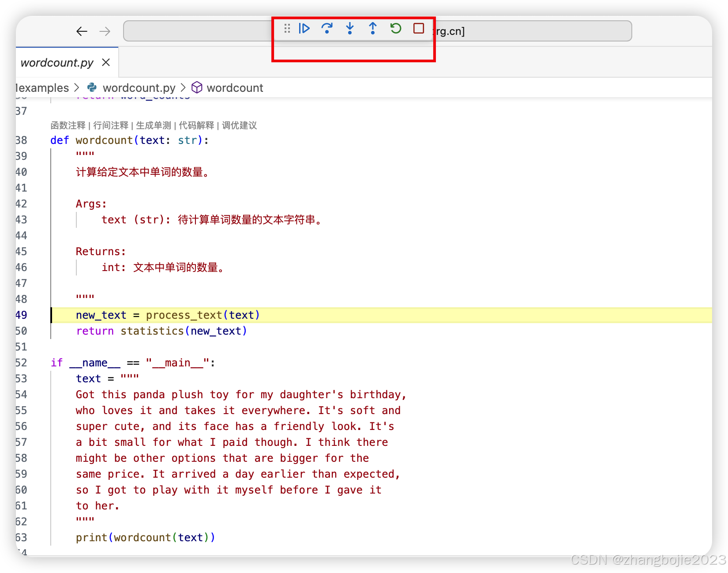Click the 'to her.' text line
Screen dimensions: 728x573
[x=98, y=506]
